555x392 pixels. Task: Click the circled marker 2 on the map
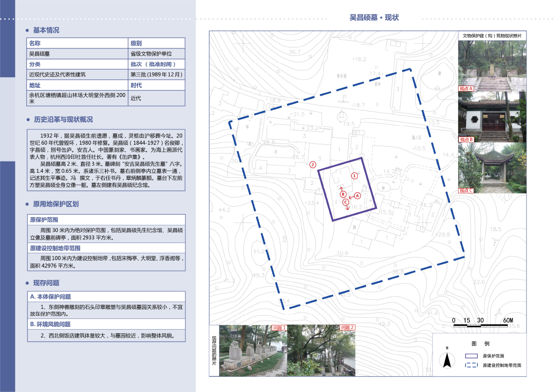click(313, 165)
